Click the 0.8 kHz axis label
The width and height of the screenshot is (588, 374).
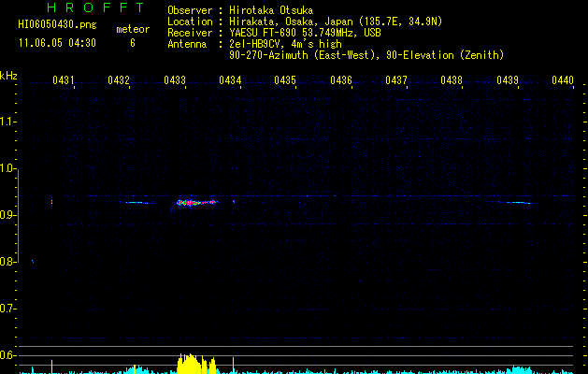point(7,262)
